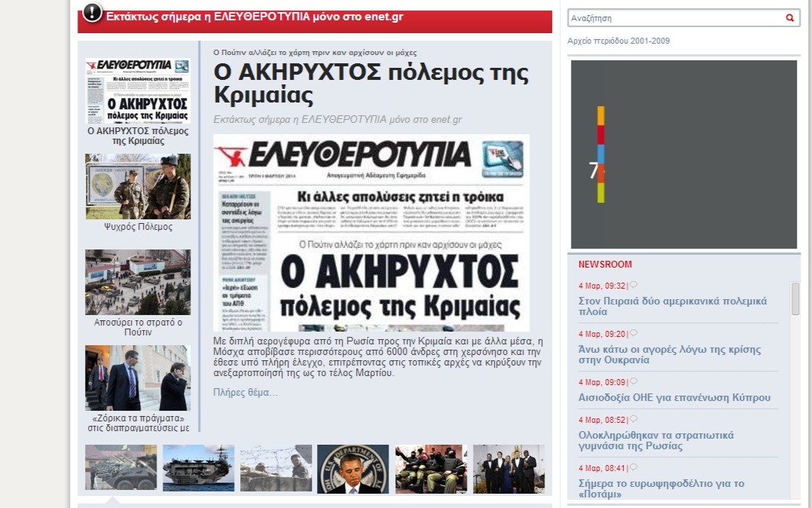The height and width of the screenshot is (508, 812).
Task: Click the timestamp 4 Μαρ, 09:09
Action: [603, 382]
